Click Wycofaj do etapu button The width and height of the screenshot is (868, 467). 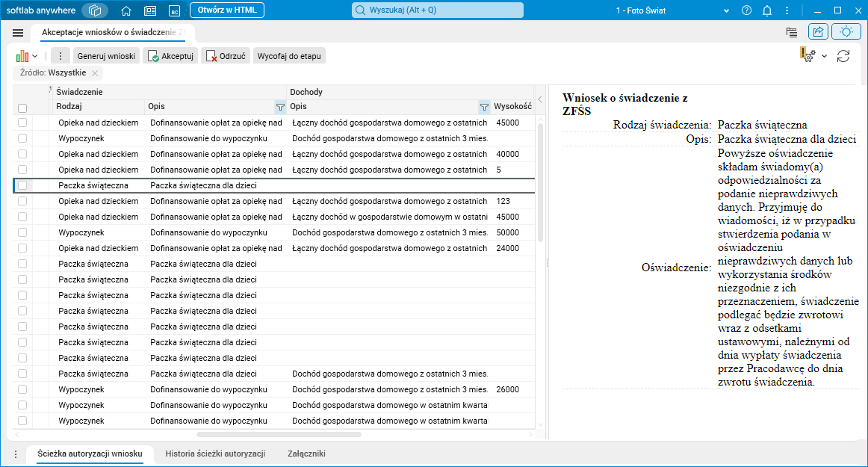(x=289, y=56)
